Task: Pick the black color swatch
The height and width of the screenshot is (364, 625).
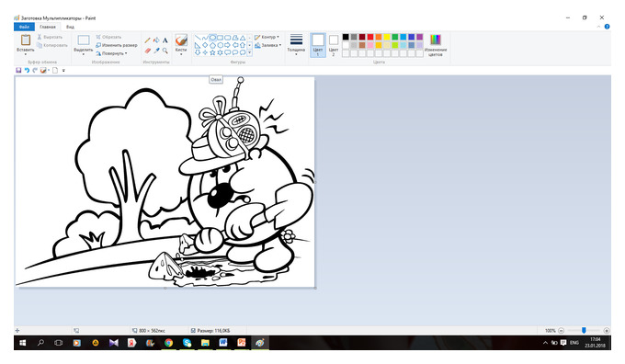Action: [346, 37]
